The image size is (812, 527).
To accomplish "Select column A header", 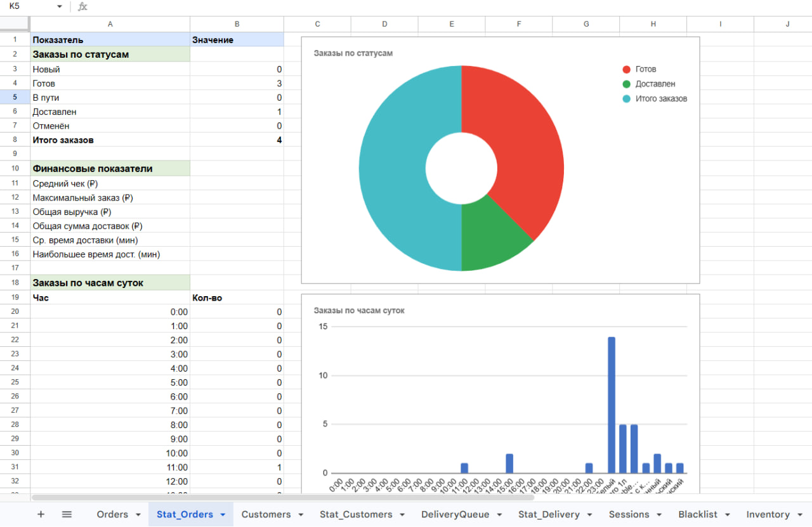I will pos(110,24).
